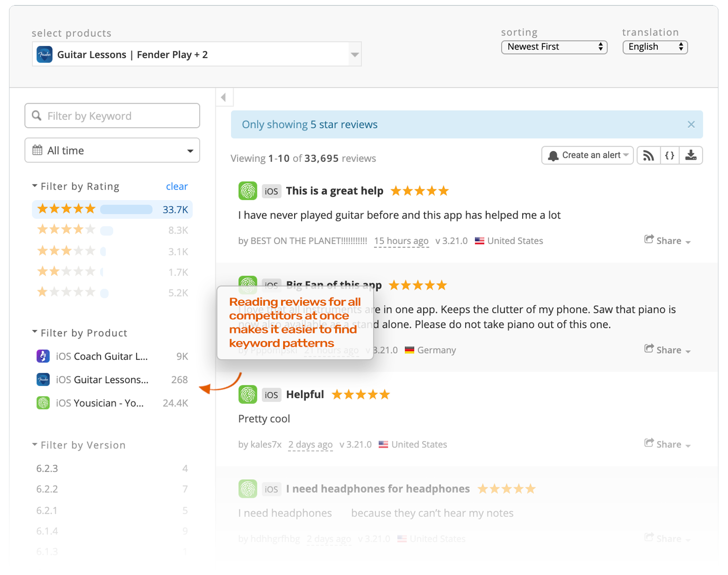Share the 'Big Fan of this app' review

pyautogui.click(x=667, y=350)
